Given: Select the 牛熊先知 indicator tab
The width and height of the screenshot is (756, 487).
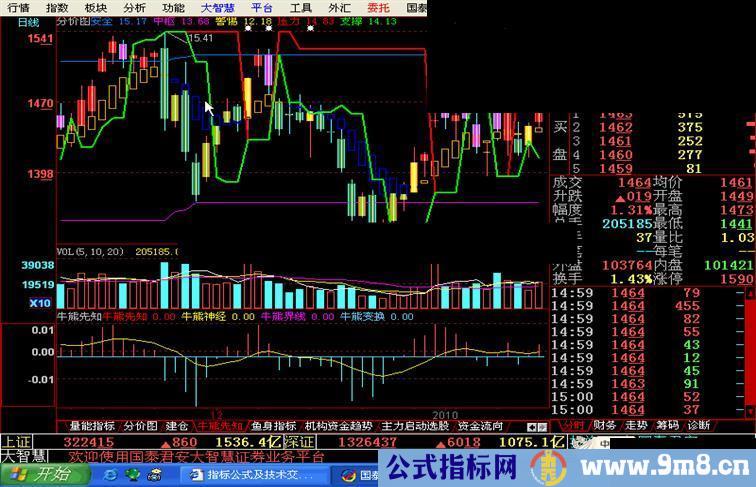Looking at the screenshot, I should tap(219, 425).
